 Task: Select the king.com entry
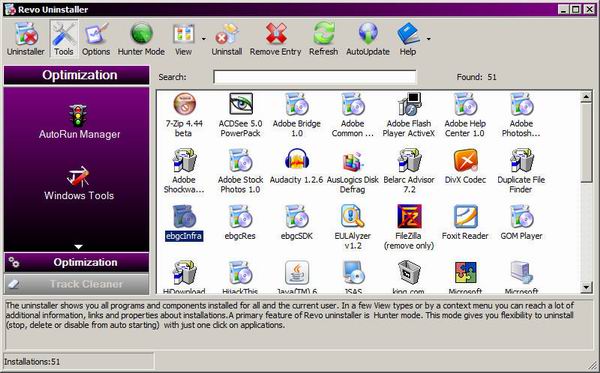[409, 278]
